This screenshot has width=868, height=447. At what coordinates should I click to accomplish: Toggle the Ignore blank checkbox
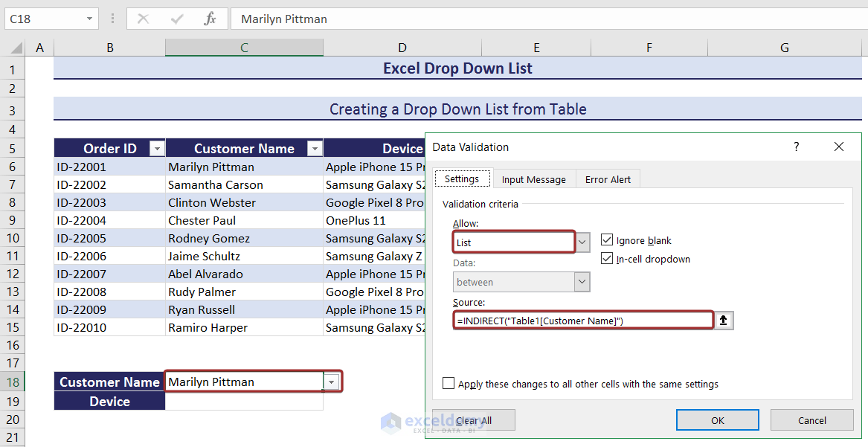coord(607,240)
